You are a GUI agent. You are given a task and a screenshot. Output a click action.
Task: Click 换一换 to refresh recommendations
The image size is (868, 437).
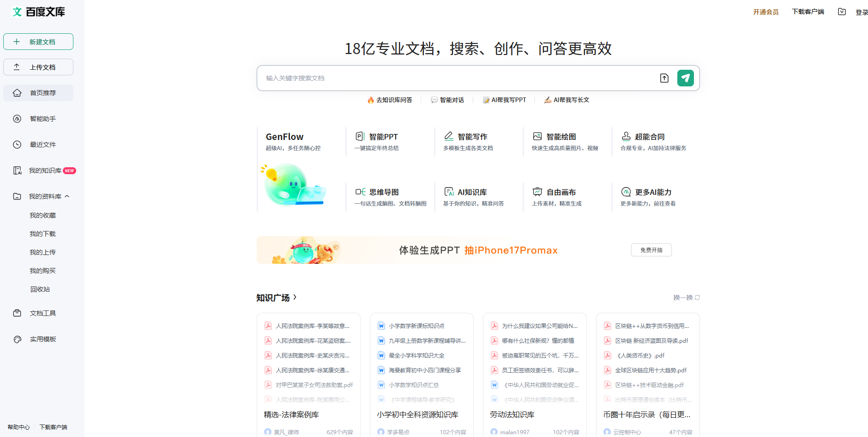pos(687,297)
